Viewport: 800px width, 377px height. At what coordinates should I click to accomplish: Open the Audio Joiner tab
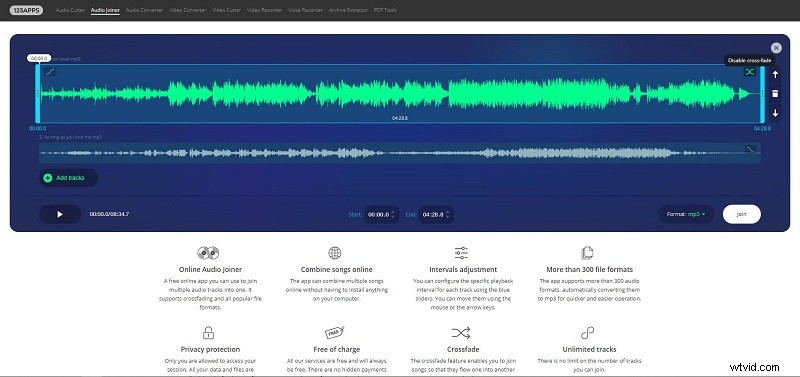(x=105, y=10)
